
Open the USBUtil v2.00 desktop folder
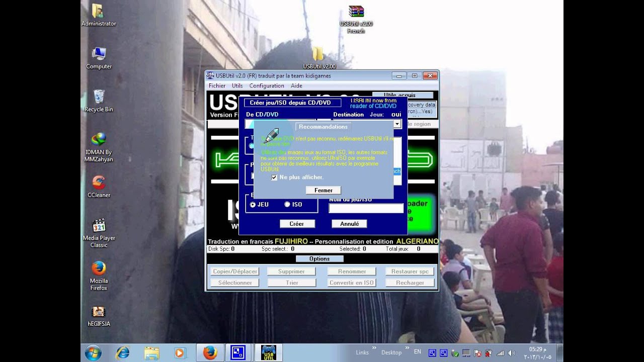coord(318,57)
